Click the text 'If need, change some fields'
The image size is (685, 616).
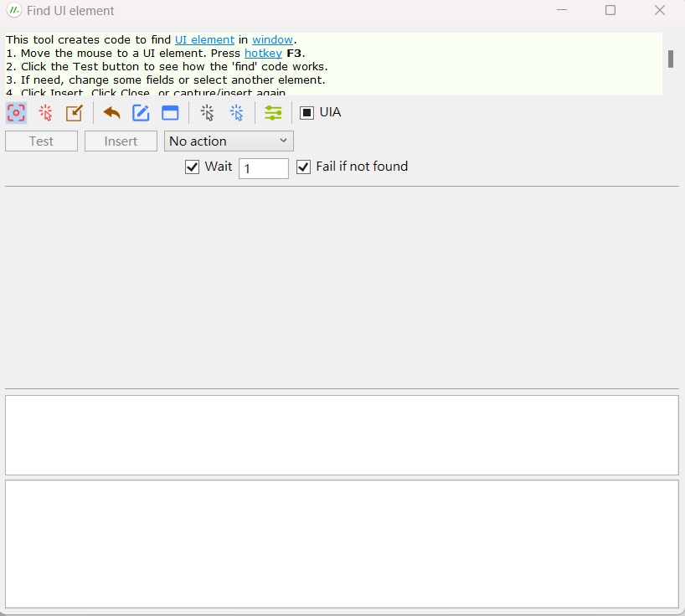[x=98, y=80]
